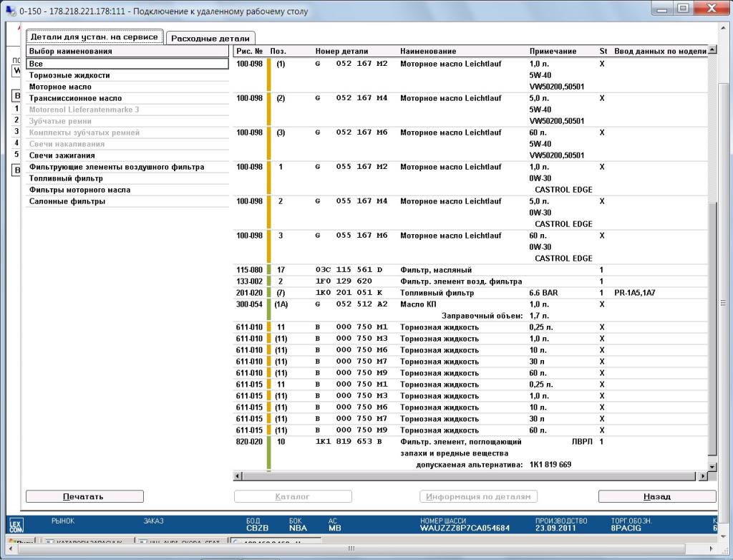Click alternative part number '1K1 819 669'
The height and width of the screenshot is (560, 733).
click(x=550, y=465)
